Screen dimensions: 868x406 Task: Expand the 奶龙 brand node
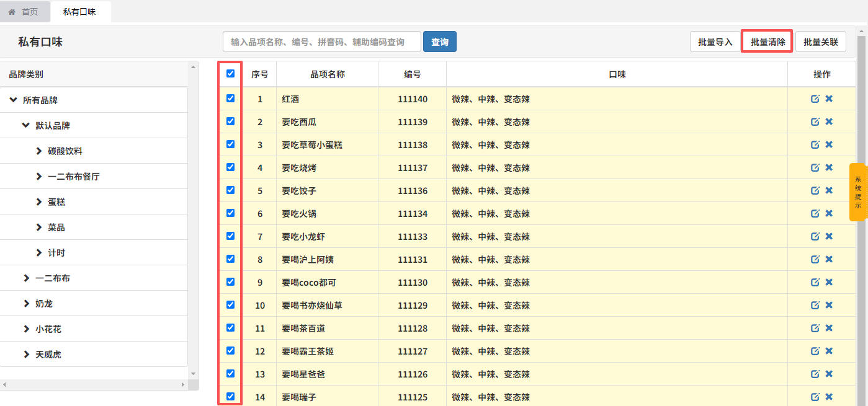point(27,303)
